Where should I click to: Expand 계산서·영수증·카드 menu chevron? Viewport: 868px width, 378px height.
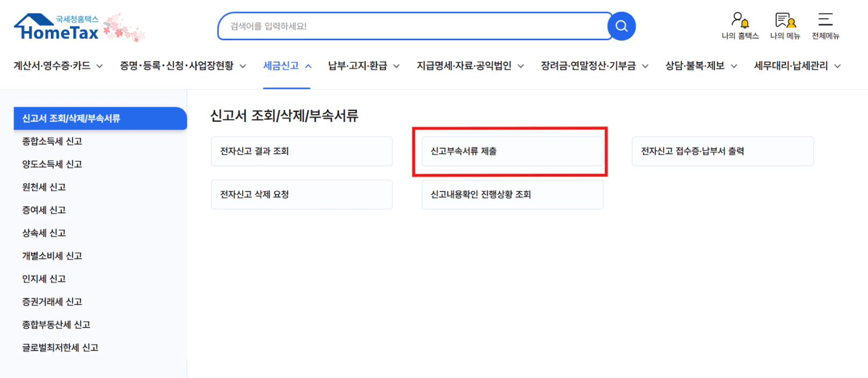click(x=99, y=66)
